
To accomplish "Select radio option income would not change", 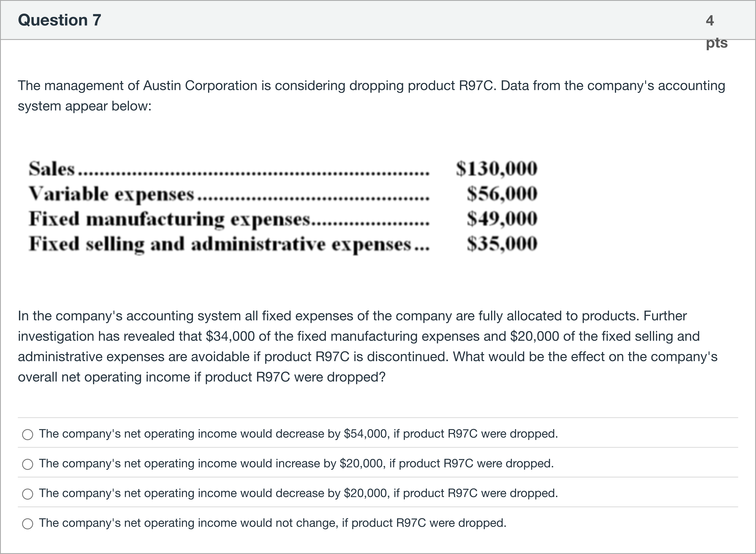I will click(x=27, y=524).
